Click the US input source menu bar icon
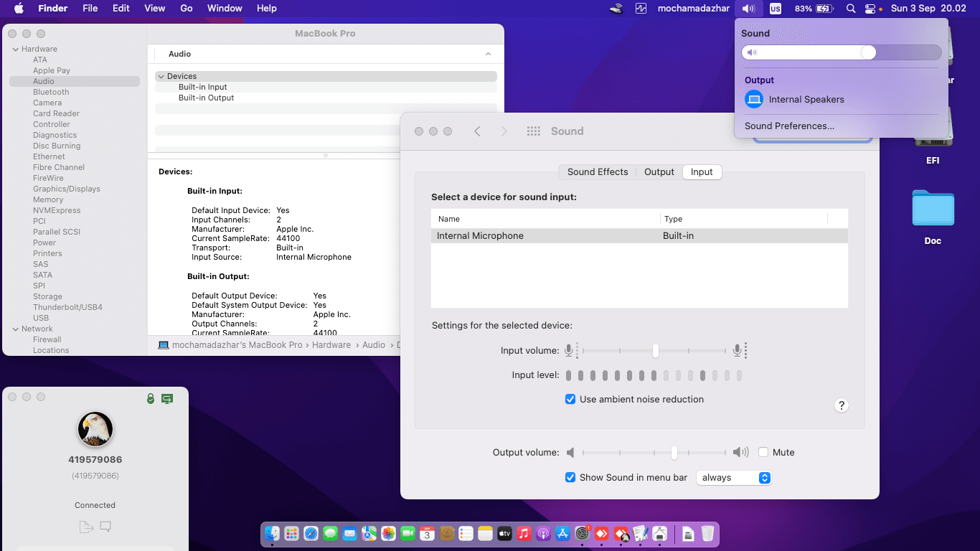This screenshot has width=980, height=551. point(775,9)
